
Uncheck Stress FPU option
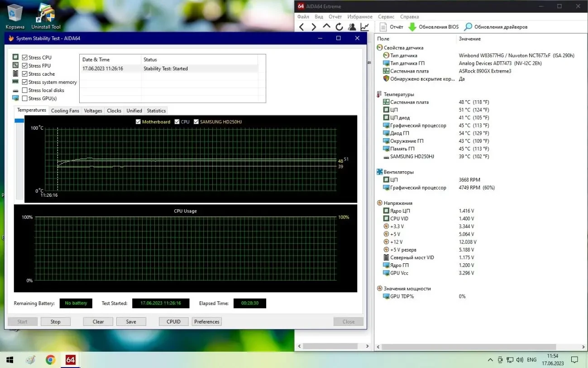24,65
